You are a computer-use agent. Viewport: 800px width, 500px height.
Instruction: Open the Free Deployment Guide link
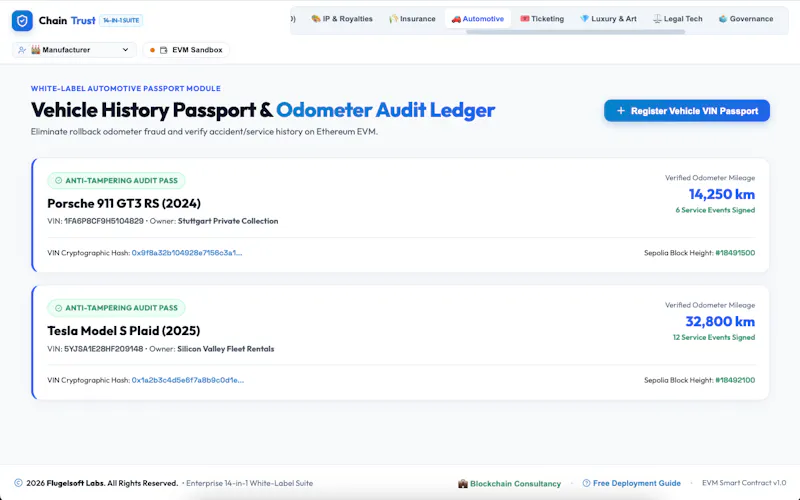(632, 483)
